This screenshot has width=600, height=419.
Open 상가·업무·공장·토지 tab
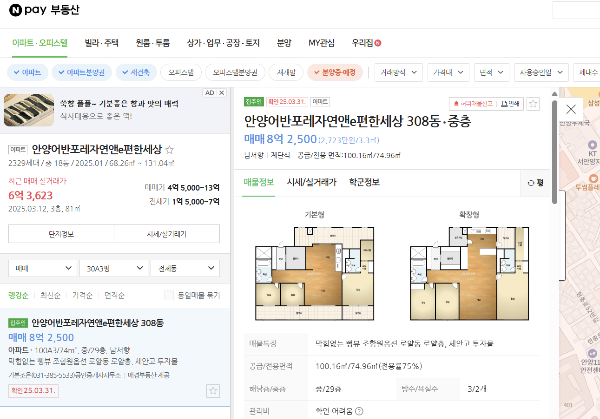tap(223, 43)
